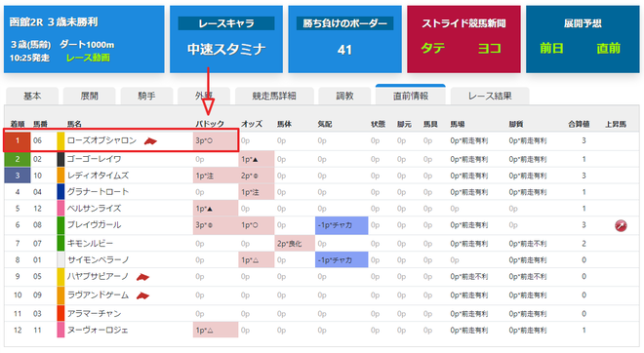Click odds cell 1p*注 for グラナートロート
Image resolution: width=644 pixels, height=353 pixels.
257,192
